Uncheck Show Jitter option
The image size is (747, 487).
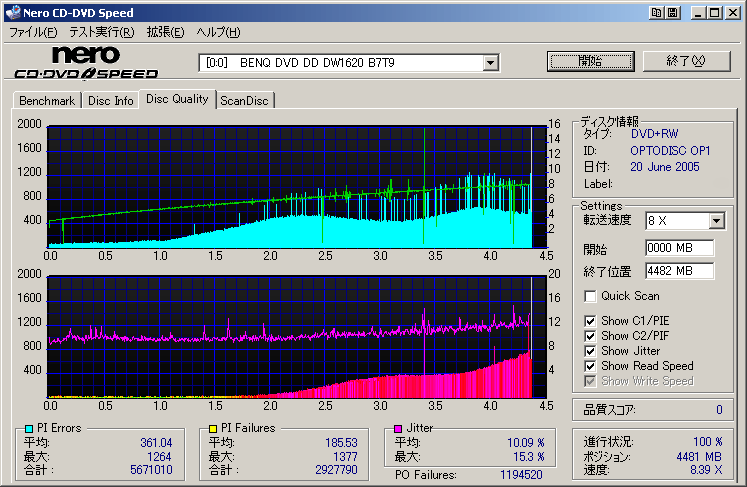(x=590, y=351)
